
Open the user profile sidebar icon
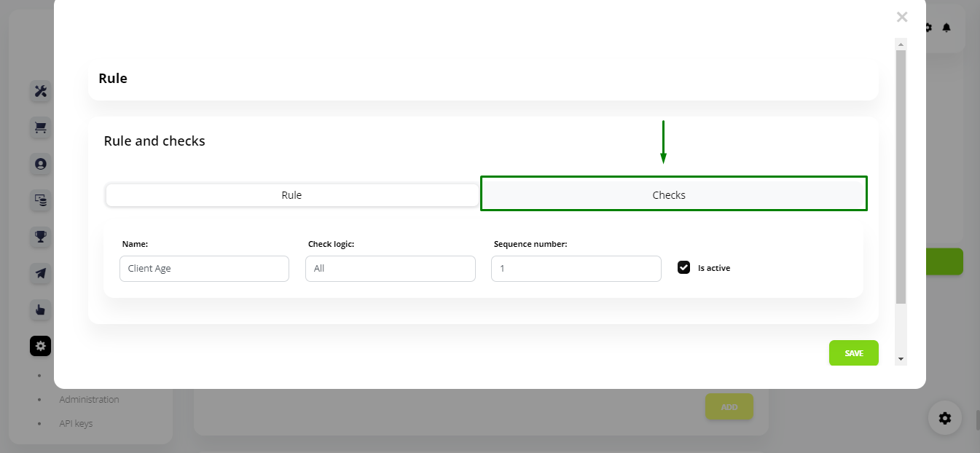(x=40, y=164)
